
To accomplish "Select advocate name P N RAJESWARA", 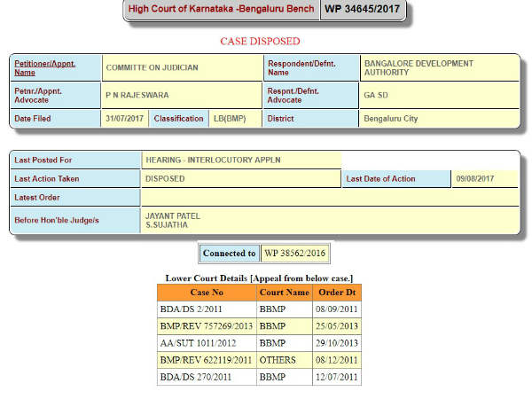I will tap(137, 95).
